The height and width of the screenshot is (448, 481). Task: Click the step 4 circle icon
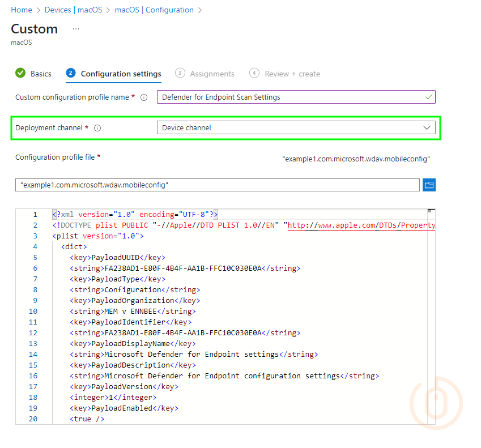tap(254, 73)
